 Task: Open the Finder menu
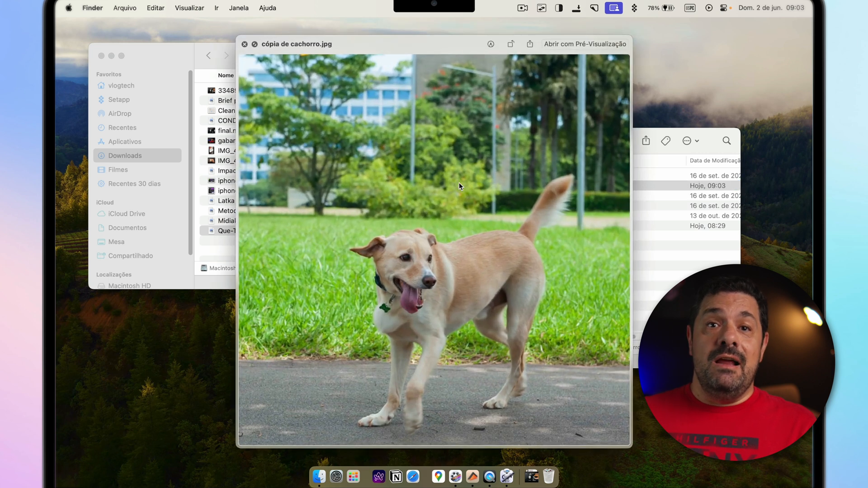pyautogui.click(x=92, y=8)
